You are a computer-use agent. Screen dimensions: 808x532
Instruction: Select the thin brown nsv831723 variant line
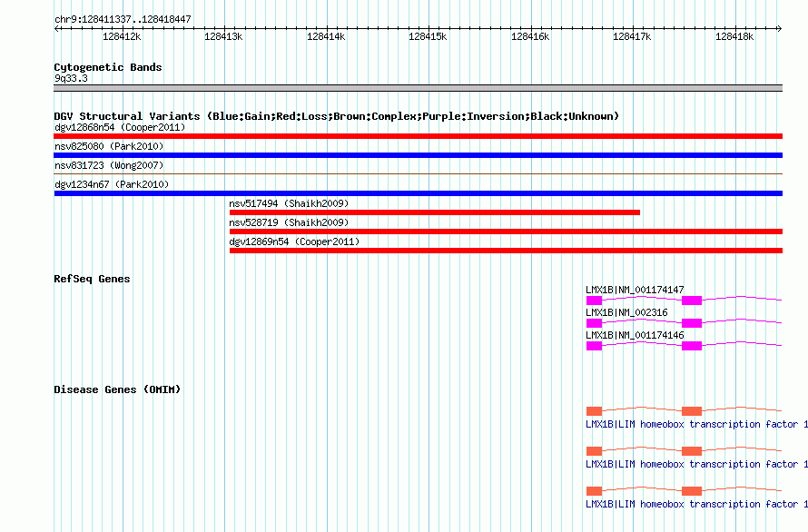418,174
